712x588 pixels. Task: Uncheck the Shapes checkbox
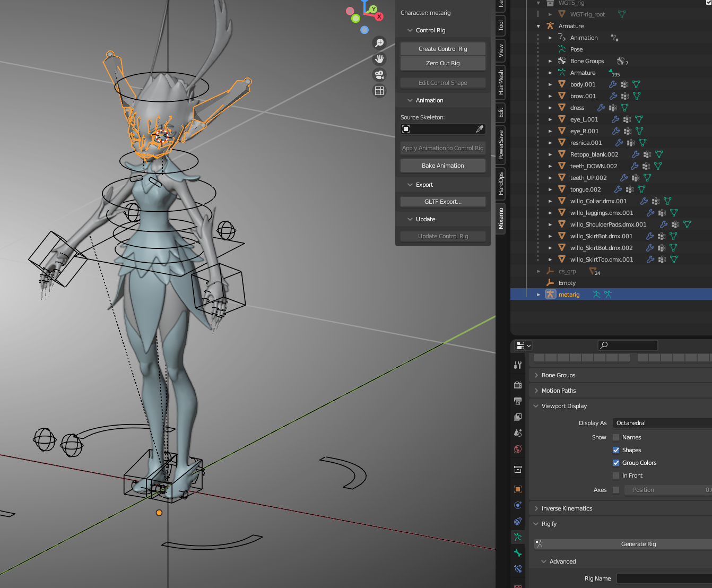click(x=616, y=450)
